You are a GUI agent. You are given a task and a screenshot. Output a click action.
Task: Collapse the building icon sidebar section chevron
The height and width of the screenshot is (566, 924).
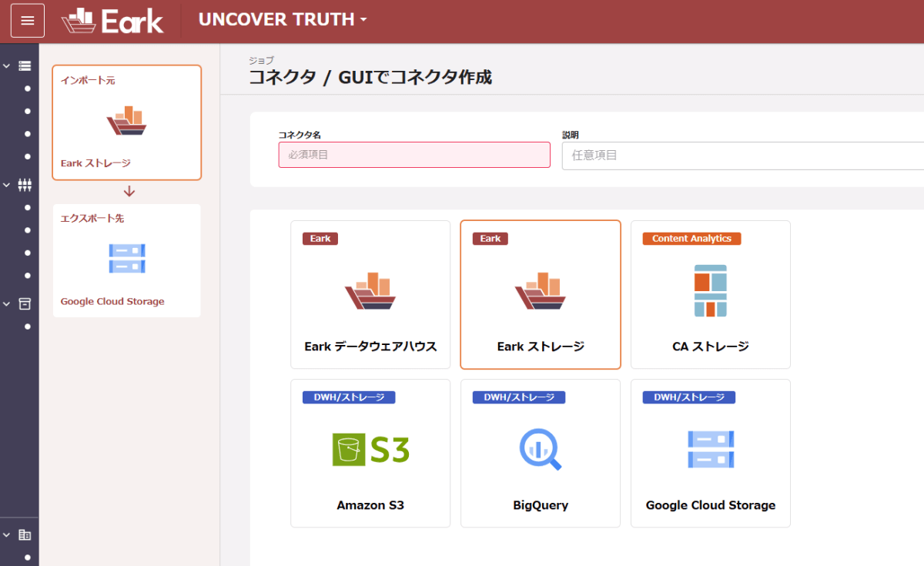7,534
